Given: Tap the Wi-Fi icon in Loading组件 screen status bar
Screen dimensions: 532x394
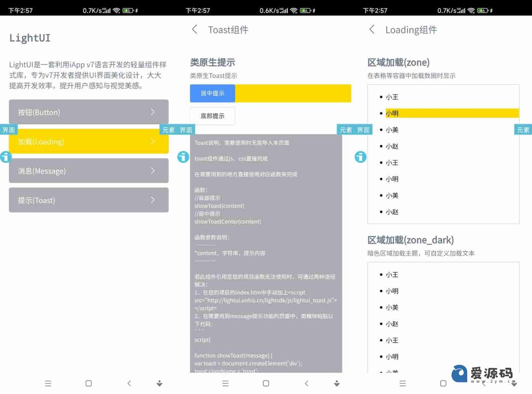Looking at the screenshot, I should pyautogui.click(x=471, y=10).
